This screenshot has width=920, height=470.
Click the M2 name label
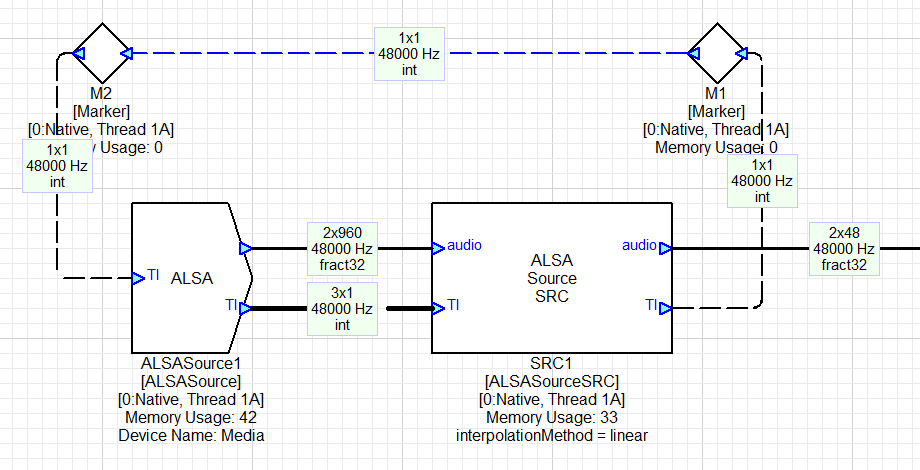click(101, 93)
